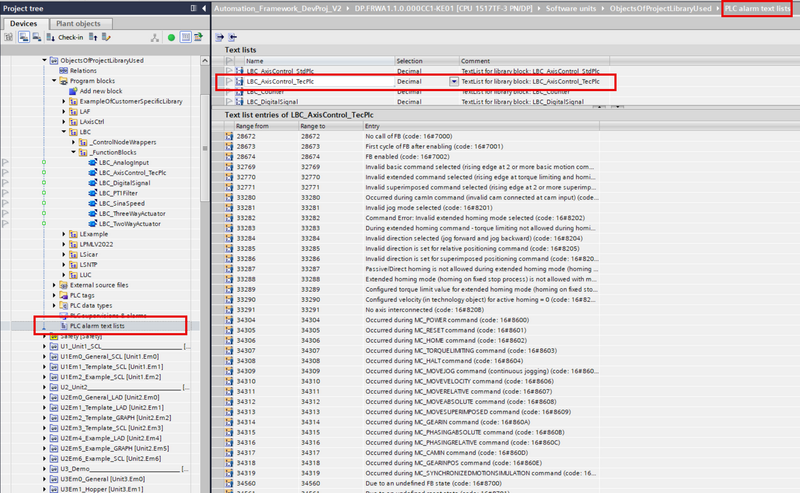The width and height of the screenshot is (800, 493).
Task: Click the green circle status icon
Action: (x=171, y=37)
